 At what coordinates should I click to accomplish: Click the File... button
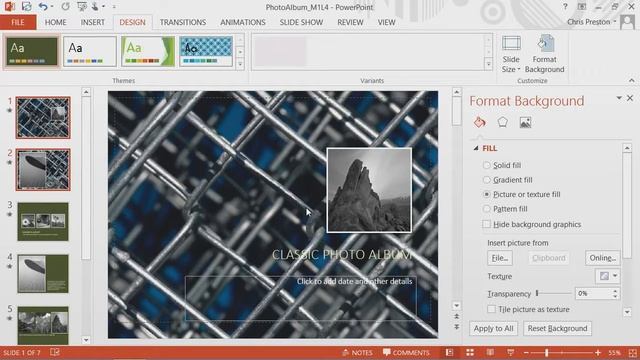pos(500,258)
